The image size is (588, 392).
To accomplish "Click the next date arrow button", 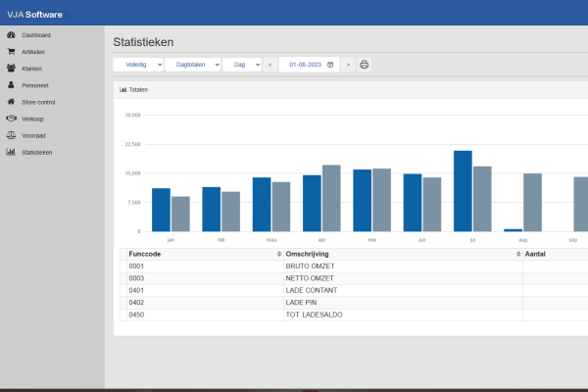I will tap(348, 65).
